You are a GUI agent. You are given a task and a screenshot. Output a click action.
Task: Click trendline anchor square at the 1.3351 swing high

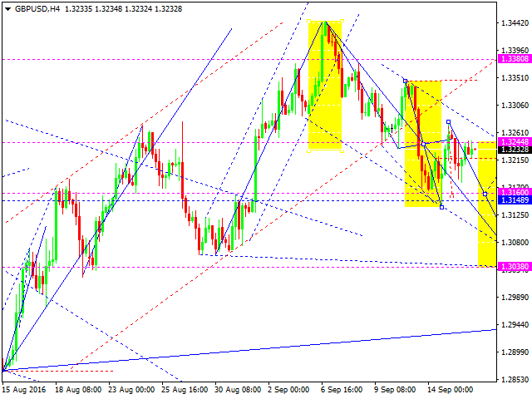click(x=405, y=81)
